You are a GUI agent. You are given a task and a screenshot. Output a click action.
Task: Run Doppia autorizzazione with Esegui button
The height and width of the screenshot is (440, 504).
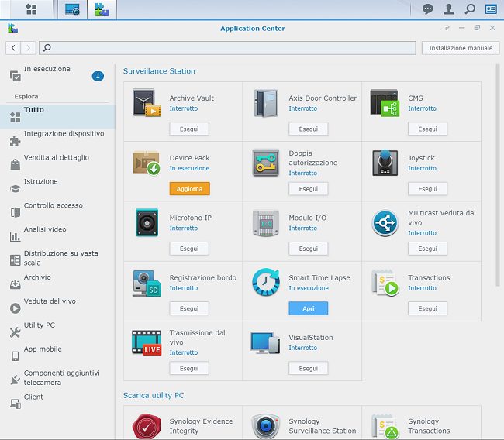[309, 189]
